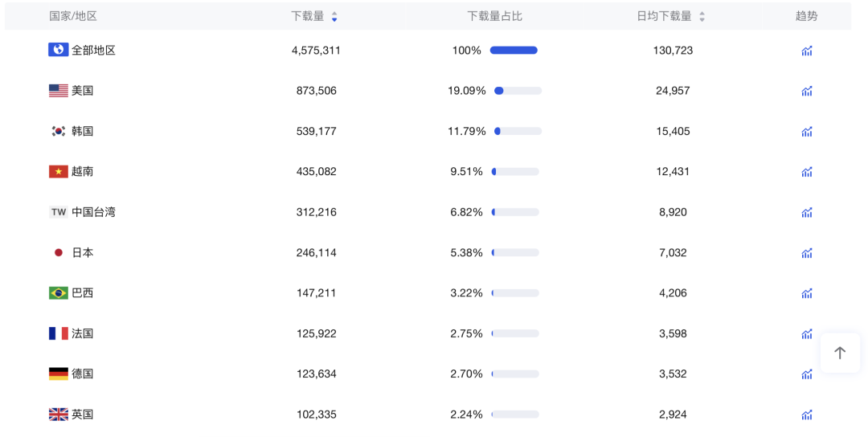
Task: Click the 国家/地区 column header
Action: click(x=73, y=16)
